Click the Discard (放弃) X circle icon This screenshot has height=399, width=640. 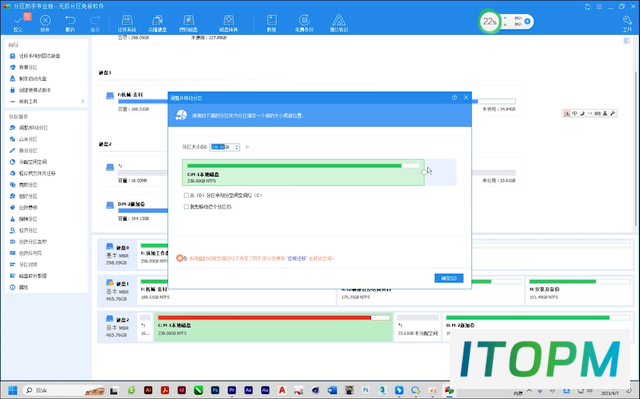pos(45,21)
